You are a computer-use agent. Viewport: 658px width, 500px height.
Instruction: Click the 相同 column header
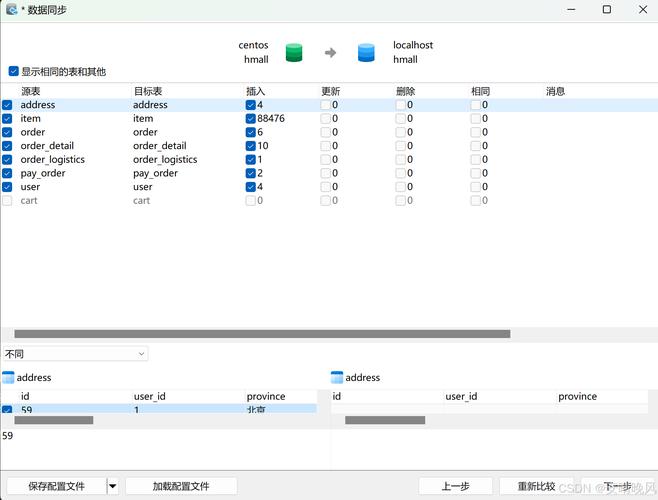(480, 91)
